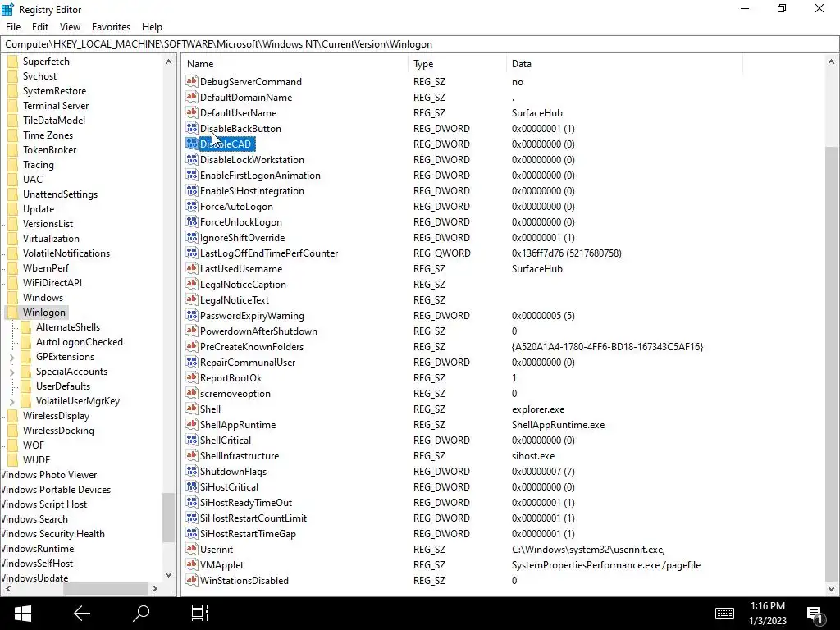Viewport: 840px width, 630px height.
Task: Click the explorer.exe data cell
Action: [x=538, y=409]
